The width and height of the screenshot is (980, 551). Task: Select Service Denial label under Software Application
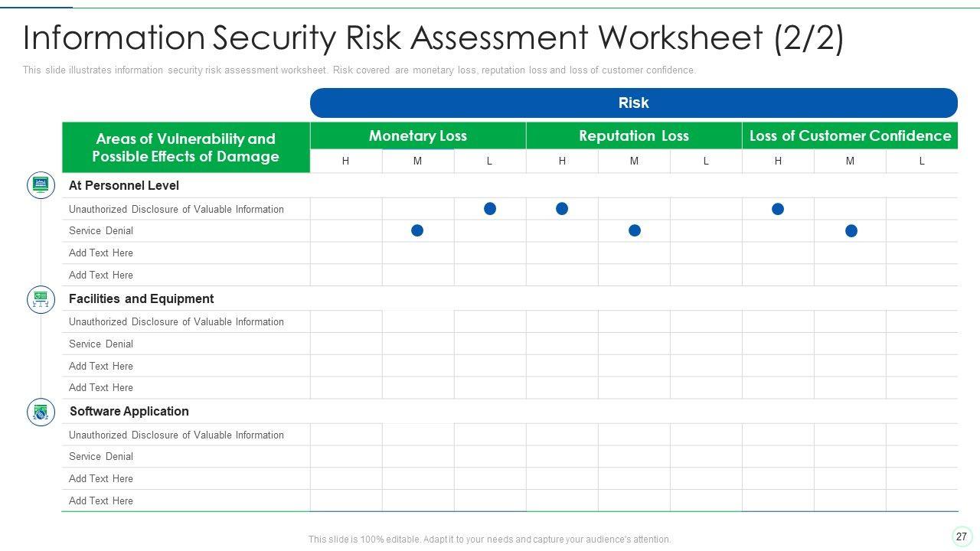click(101, 456)
